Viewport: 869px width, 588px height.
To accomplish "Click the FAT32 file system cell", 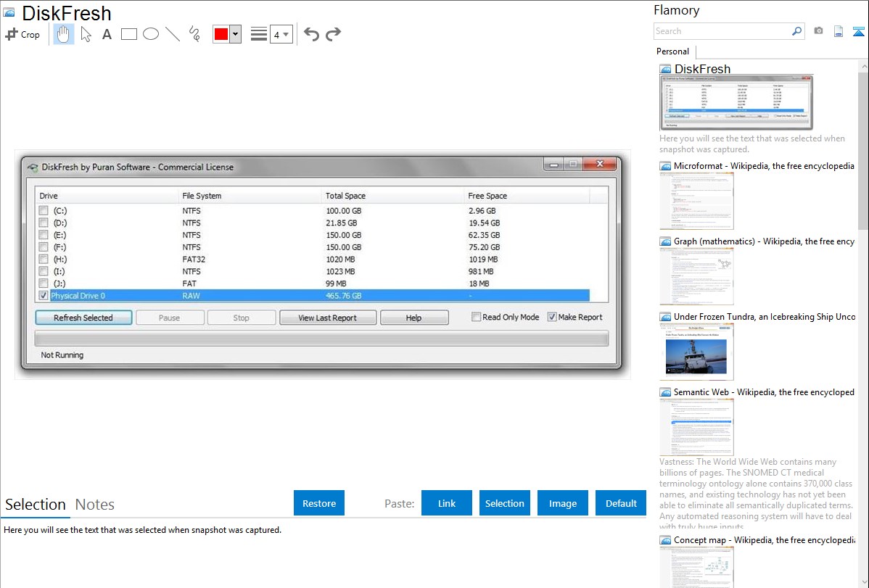I will [194, 260].
